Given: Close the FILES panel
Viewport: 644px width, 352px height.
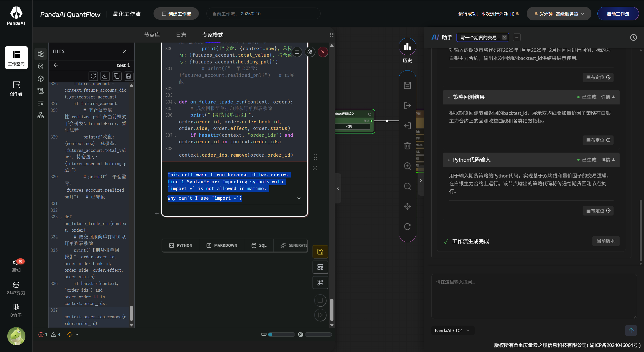Looking at the screenshot, I should 125,51.
